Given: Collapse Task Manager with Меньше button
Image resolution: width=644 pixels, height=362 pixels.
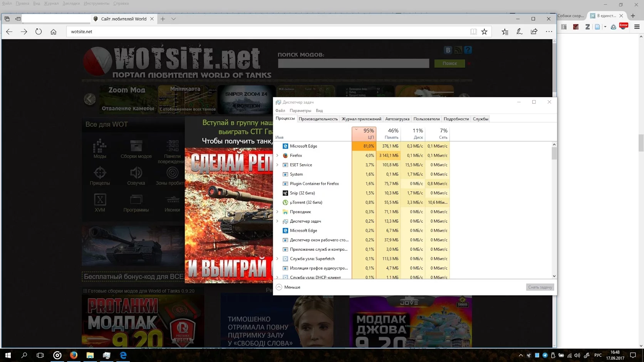Looking at the screenshot, I should pos(288,287).
